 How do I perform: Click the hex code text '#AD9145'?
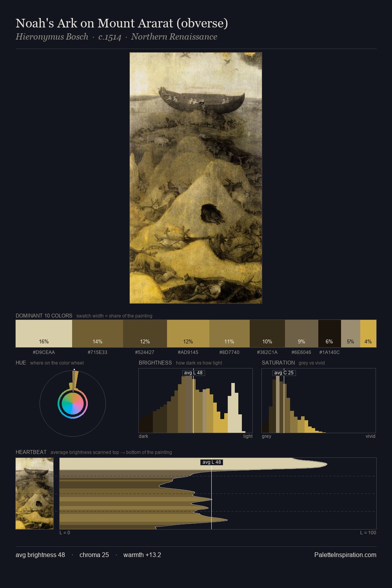point(188,352)
